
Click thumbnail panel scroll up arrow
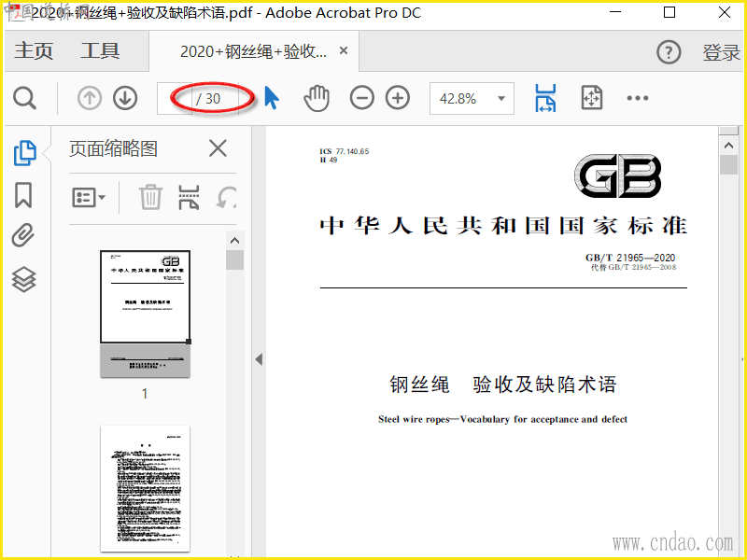tap(234, 241)
